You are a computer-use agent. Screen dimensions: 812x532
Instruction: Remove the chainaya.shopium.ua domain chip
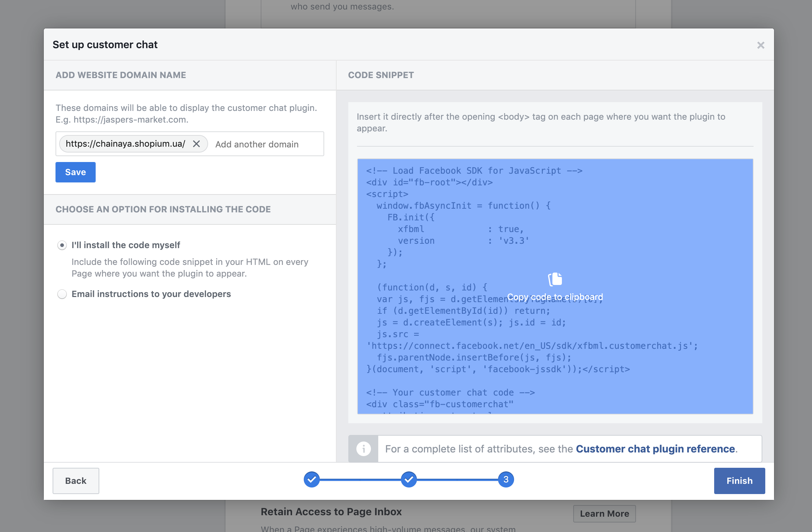(x=196, y=144)
